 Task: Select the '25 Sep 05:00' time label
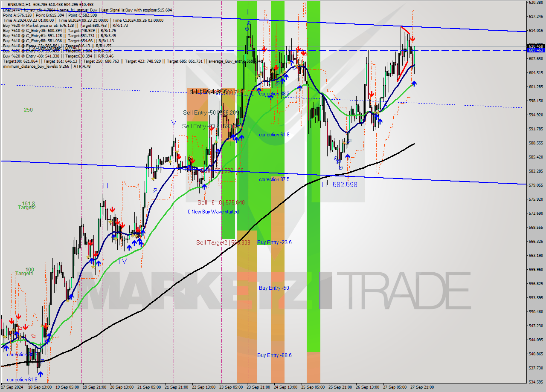[x=312, y=387]
